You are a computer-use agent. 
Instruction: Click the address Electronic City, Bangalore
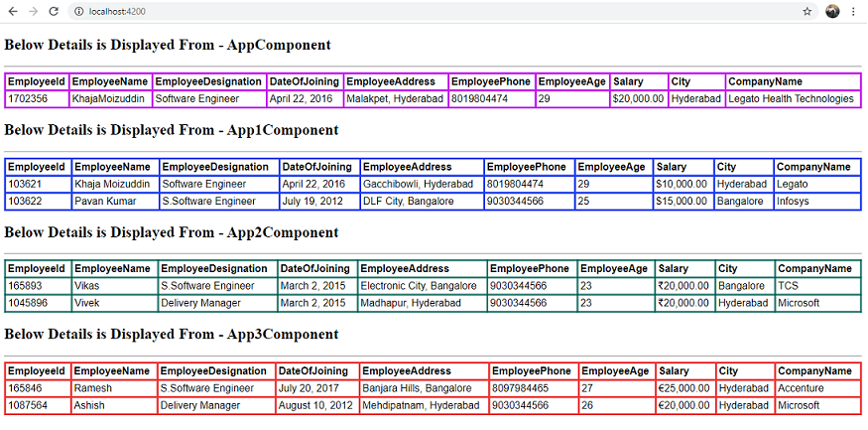[x=419, y=286]
